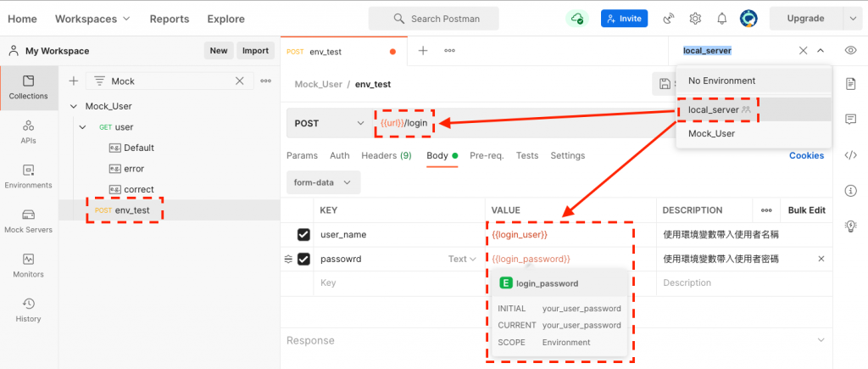Collapse the environment selector chevron
Image resolution: width=868 pixels, height=369 pixels.
[821, 50]
